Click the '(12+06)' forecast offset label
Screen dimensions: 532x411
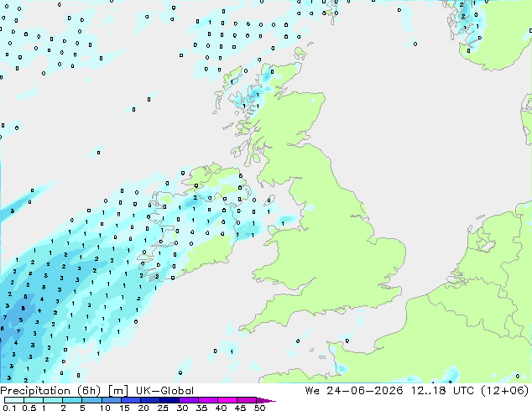tap(505, 391)
